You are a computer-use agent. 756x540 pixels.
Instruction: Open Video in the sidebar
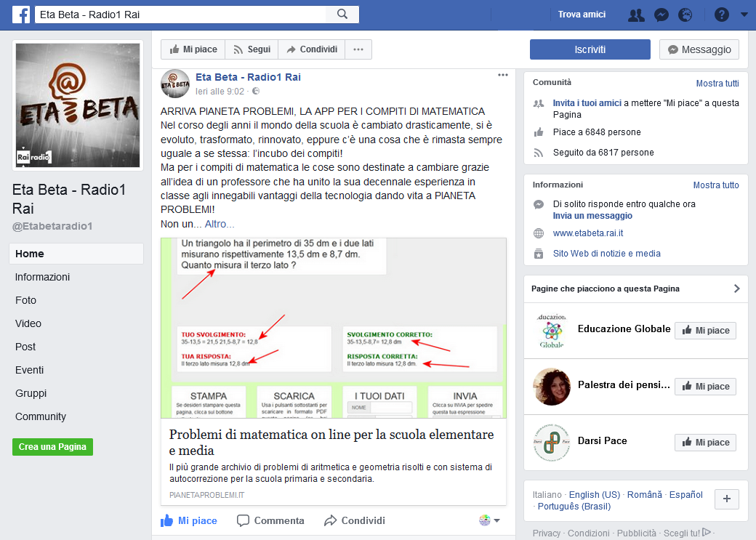point(28,323)
